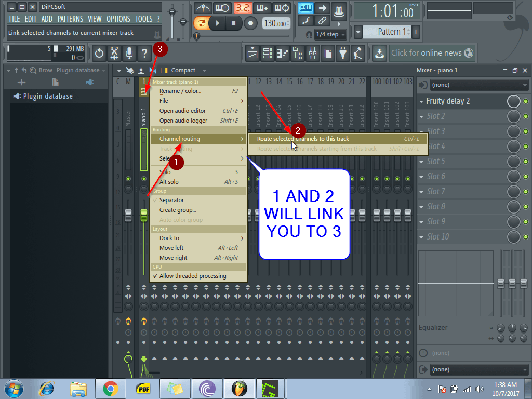This screenshot has width=532, height=399.
Task: Click the piano 1 green volume fader
Action: coord(144,216)
